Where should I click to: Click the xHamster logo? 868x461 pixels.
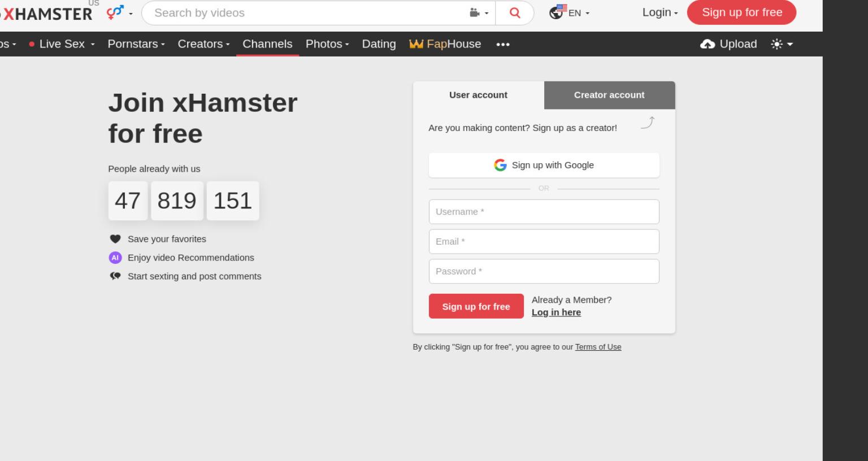tap(46, 14)
